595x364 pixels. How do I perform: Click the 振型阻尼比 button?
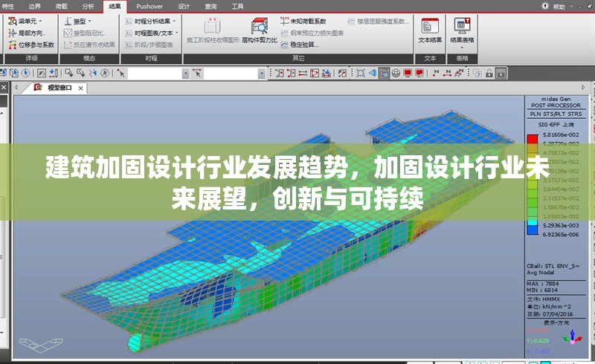86,33
